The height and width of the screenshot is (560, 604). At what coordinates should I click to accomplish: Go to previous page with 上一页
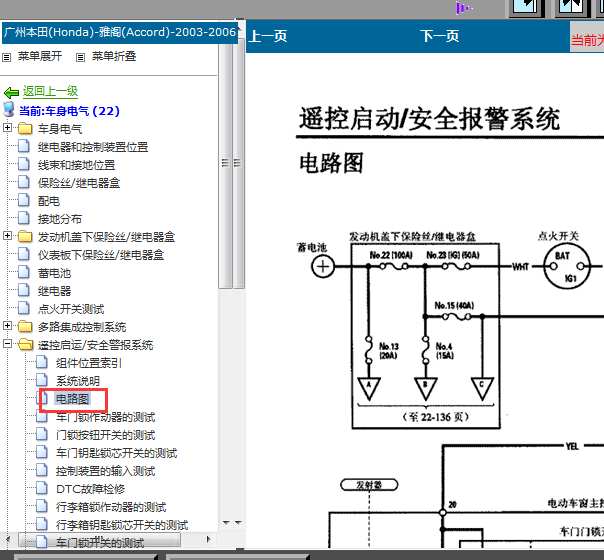268,37
